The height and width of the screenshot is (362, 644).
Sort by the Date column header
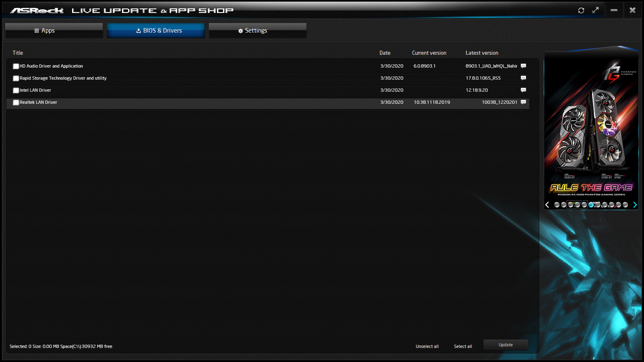point(385,53)
